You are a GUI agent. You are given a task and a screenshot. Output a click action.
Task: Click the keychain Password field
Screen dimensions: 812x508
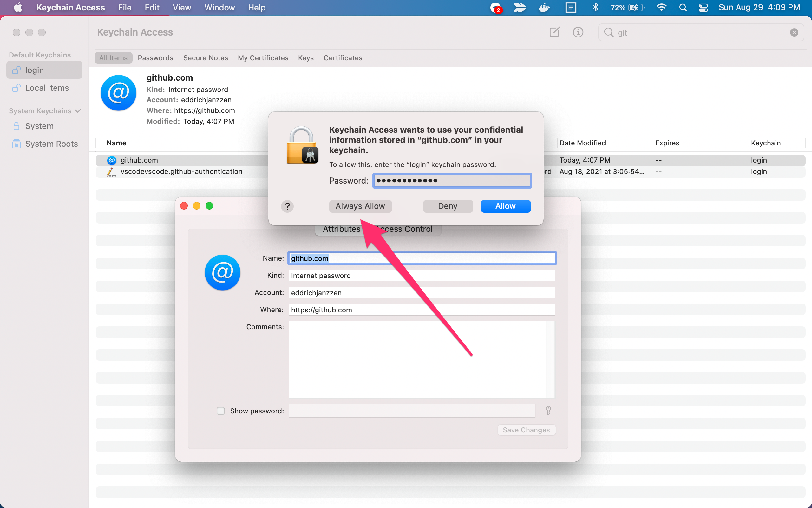tap(452, 181)
